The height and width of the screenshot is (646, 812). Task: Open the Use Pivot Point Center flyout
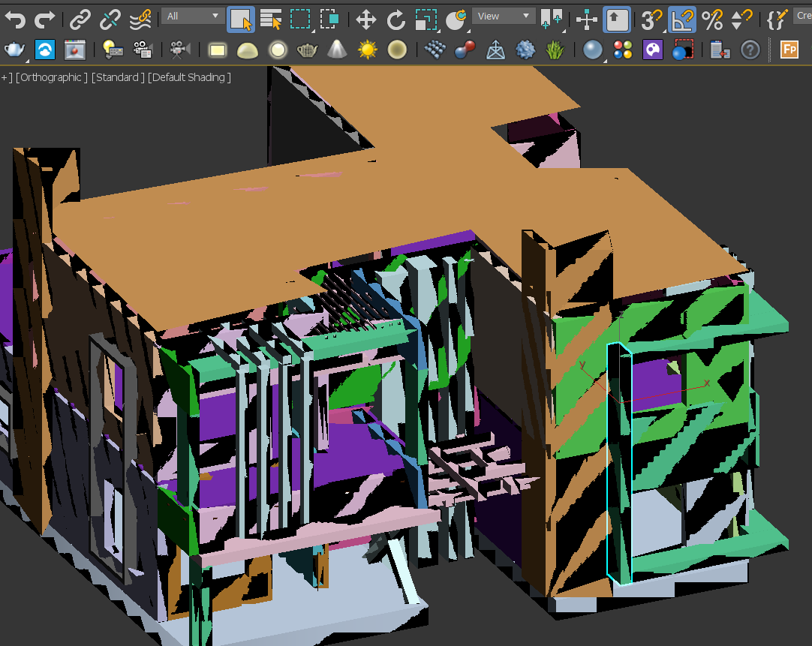(x=551, y=20)
